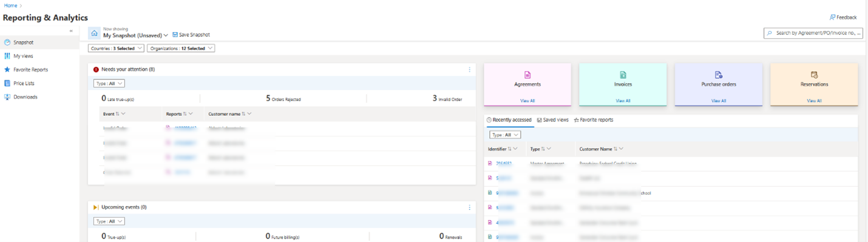The image size is (868, 242).
Task: Click the Agreements card document icon
Action: pyautogui.click(x=527, y=75)
